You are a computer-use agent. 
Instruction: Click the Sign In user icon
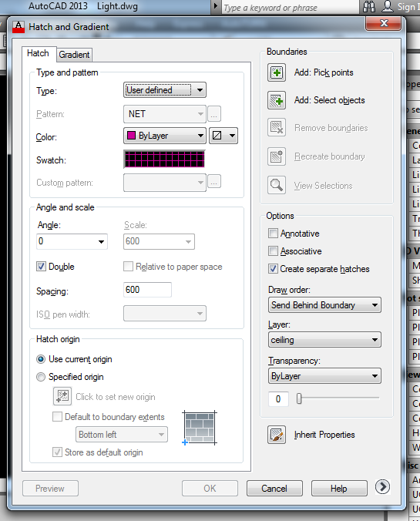pos(387,6)
